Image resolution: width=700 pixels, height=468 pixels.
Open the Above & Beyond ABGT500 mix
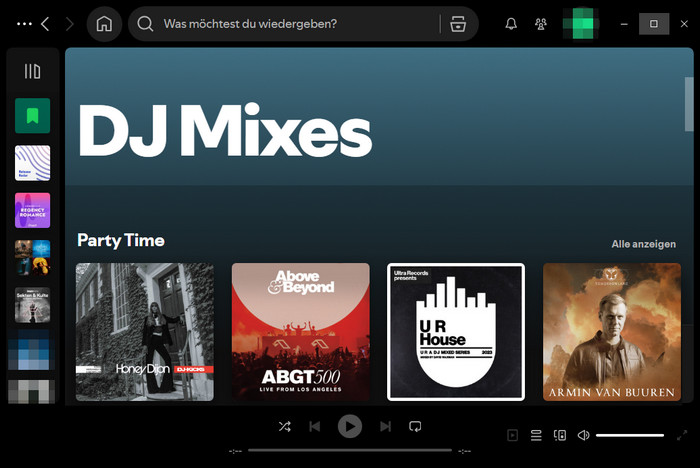300,332
